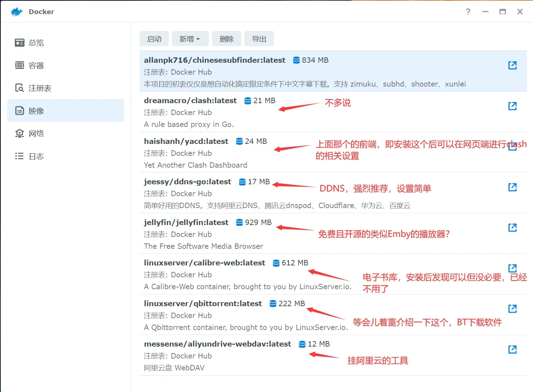The height and width of the screenshot is (392, 533).
Task: Click the 日志 log sidebar icon
Action: pos(19,156)
